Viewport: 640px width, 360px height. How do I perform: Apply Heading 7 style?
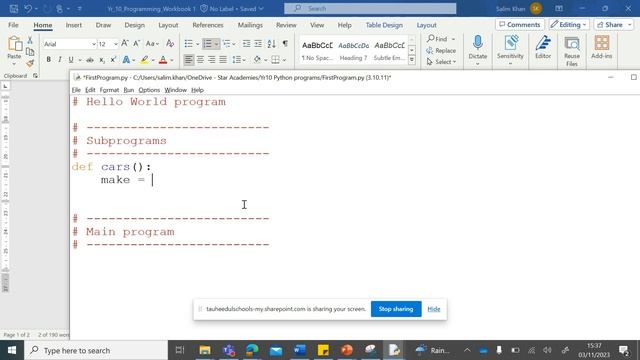click(353, 51)
